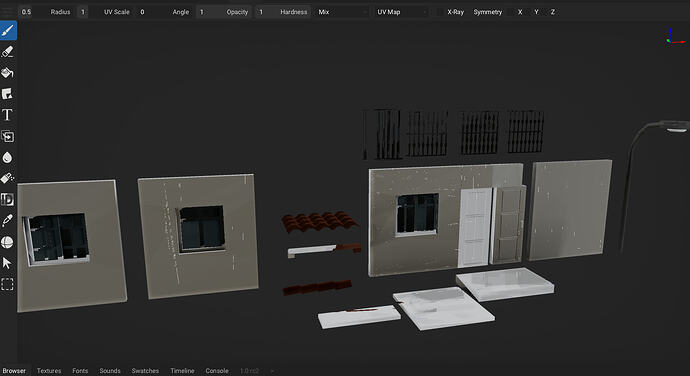This screenshot has width=690, height=376.
Task: Open the Swatches tab
Action: coord(145,371)
